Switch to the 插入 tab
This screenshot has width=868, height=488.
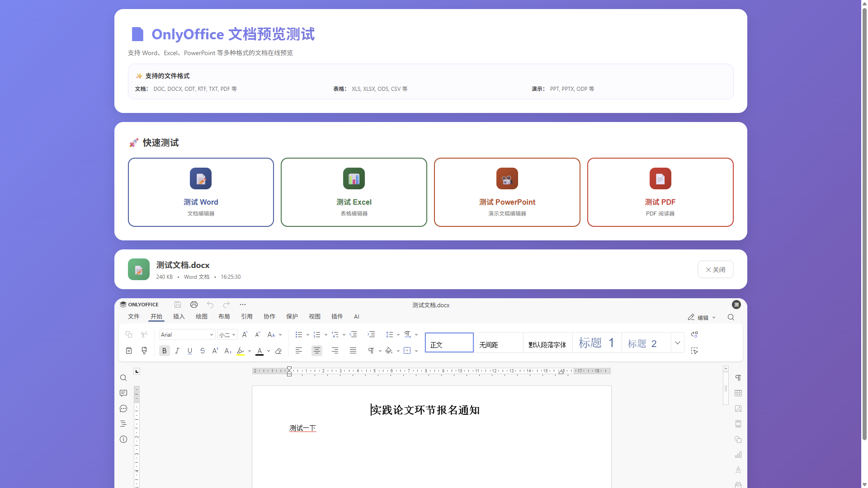[x=179, y=317]
